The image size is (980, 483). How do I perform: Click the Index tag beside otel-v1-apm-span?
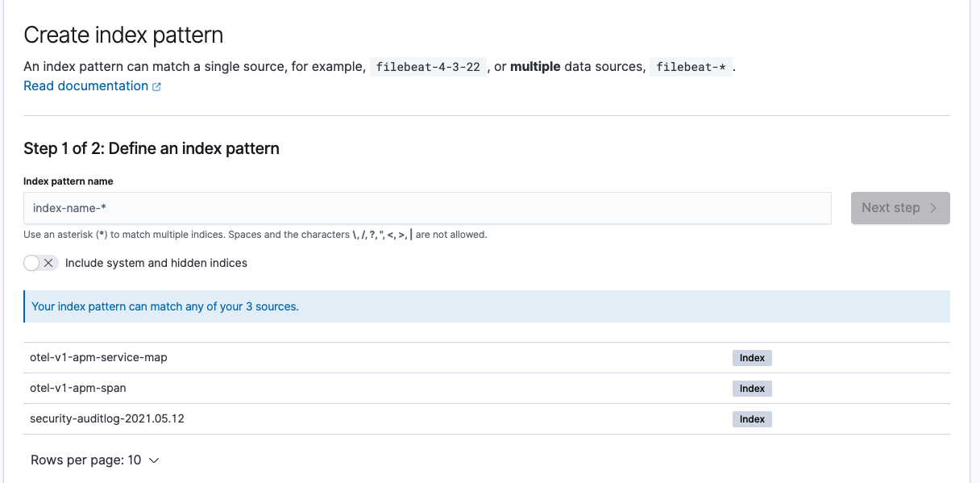coord(751,388)
